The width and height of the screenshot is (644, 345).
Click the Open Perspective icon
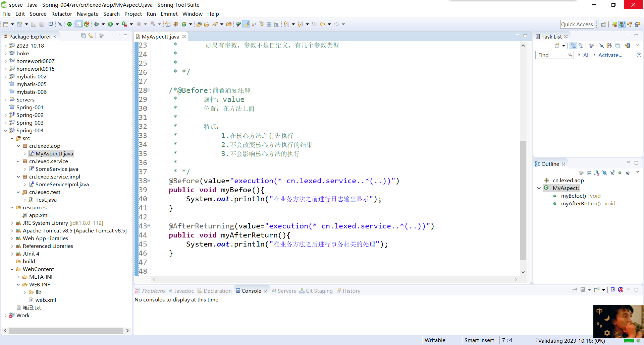tap(604, 24)
